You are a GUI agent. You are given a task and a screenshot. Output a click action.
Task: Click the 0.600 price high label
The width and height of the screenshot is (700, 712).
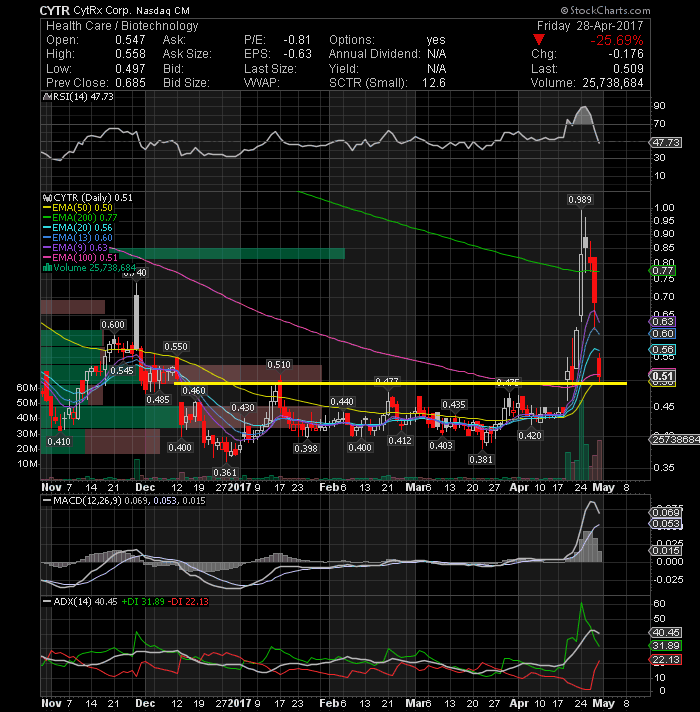click(x=113, y=325)
